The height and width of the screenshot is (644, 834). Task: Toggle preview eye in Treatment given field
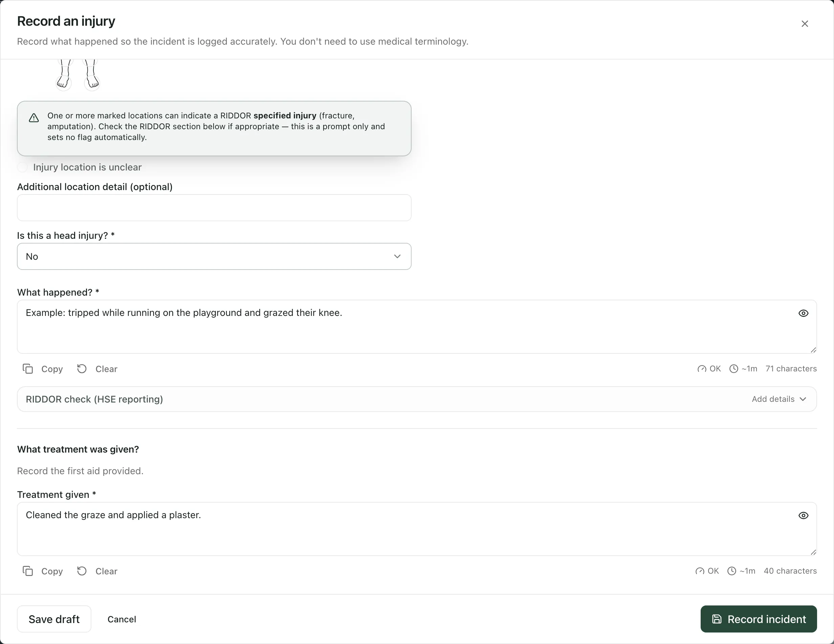pyautogui.click(x=803, y=515)
